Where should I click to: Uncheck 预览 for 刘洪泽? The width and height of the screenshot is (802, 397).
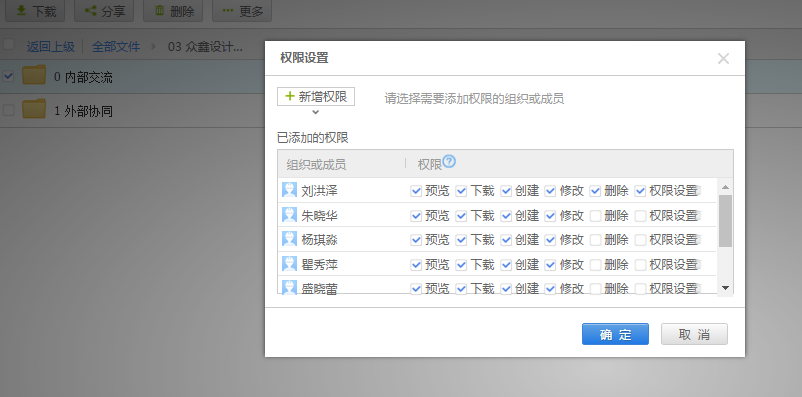(416, 191)
